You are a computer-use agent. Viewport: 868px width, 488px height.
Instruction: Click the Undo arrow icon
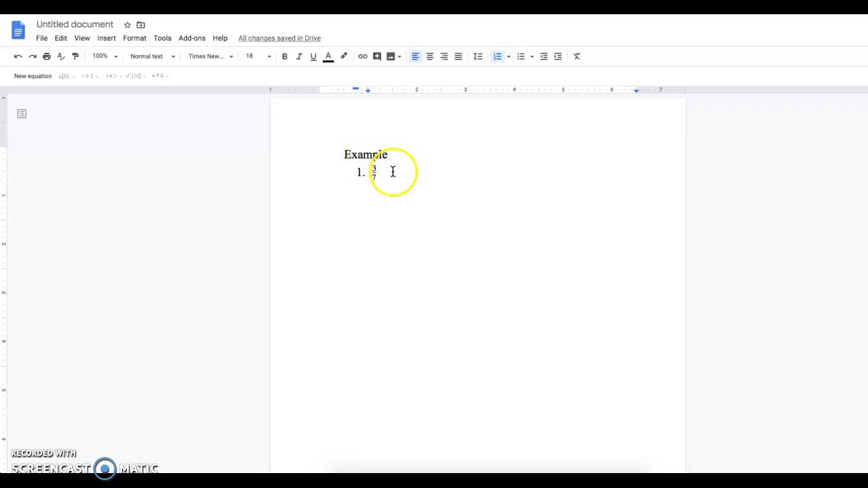(x=18, y=56)
